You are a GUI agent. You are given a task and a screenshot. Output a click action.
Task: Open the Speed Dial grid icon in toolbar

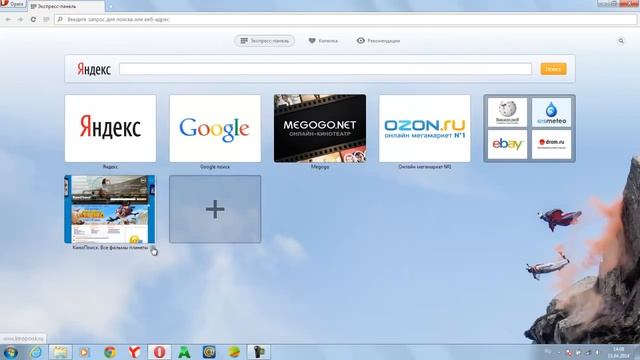coord(46,19)
